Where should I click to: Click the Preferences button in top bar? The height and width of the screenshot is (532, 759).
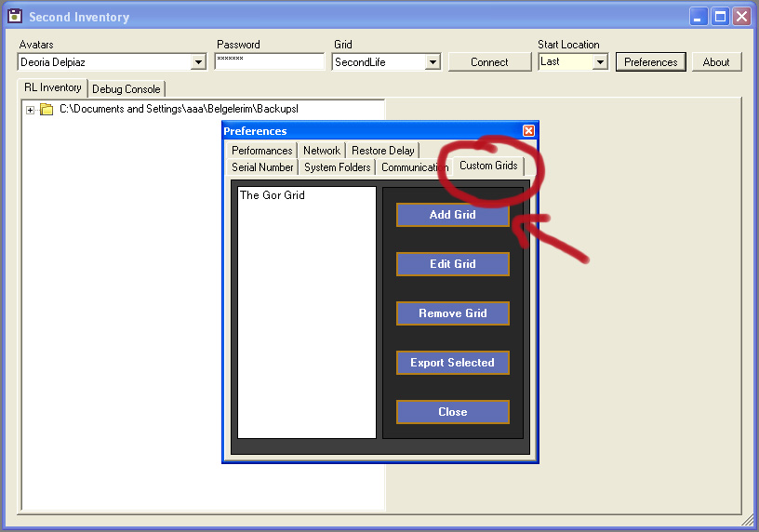tap(650, 62)
